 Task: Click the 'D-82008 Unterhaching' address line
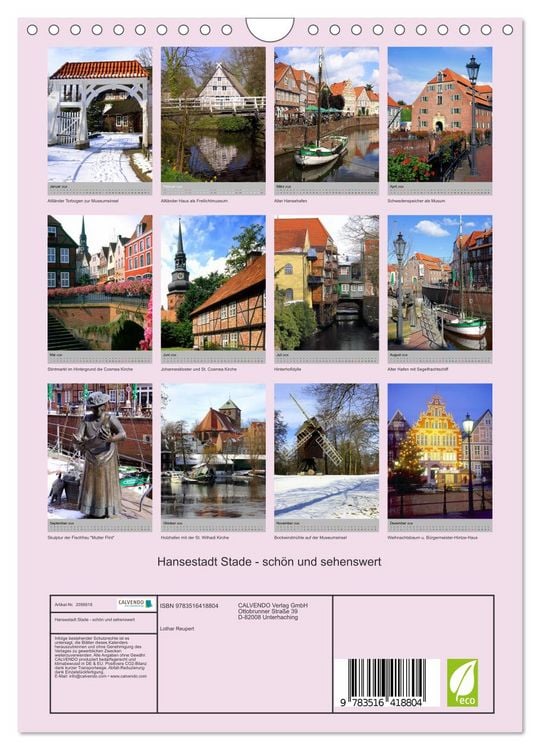pos(268,617)
